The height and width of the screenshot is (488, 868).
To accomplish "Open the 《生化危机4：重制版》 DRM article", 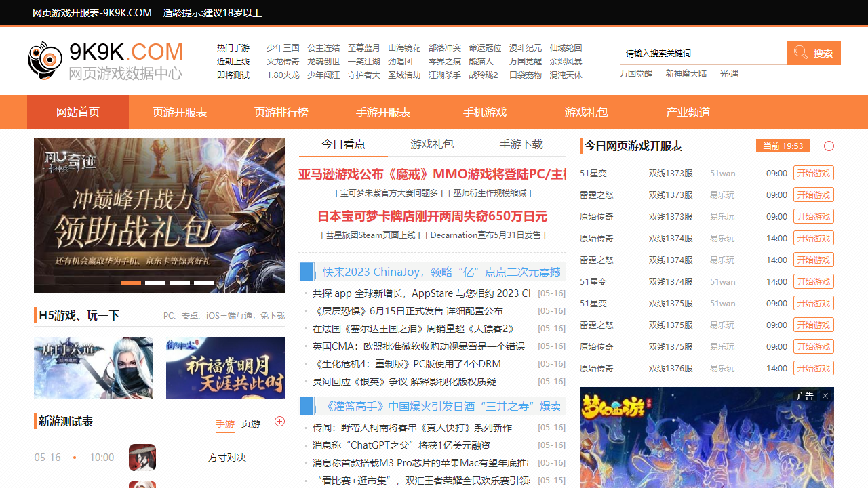I will coord(407,364).
